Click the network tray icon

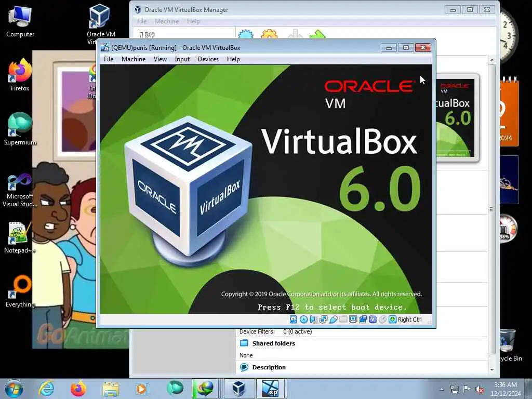tap(454, 389)
